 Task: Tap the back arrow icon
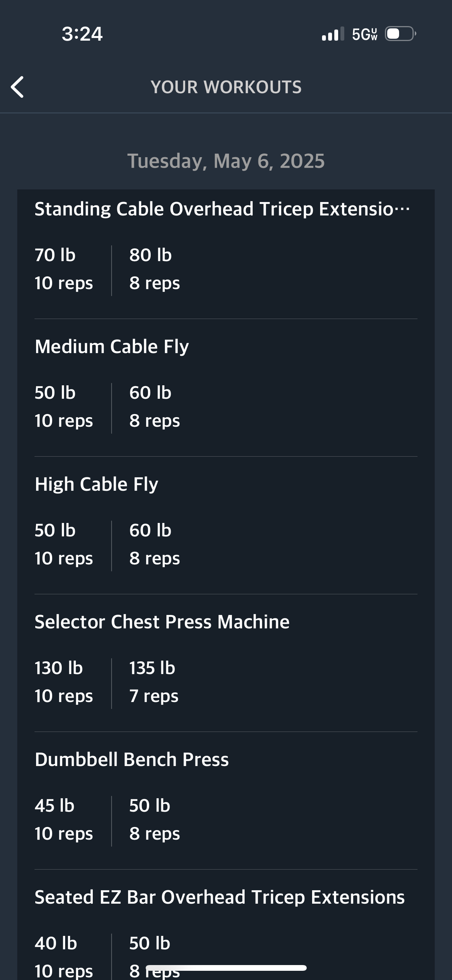click(x=18, y=87)
